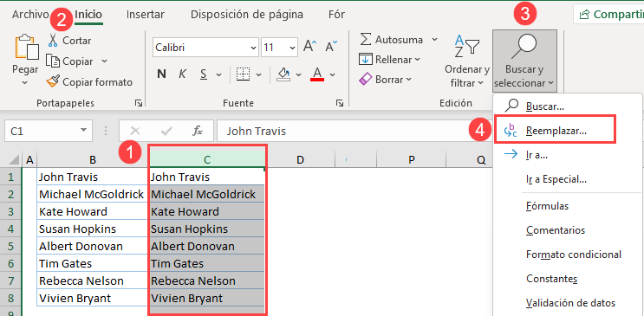Switch to the Inicio tab
Screen dimensions: 644x316
click(88, 15)
